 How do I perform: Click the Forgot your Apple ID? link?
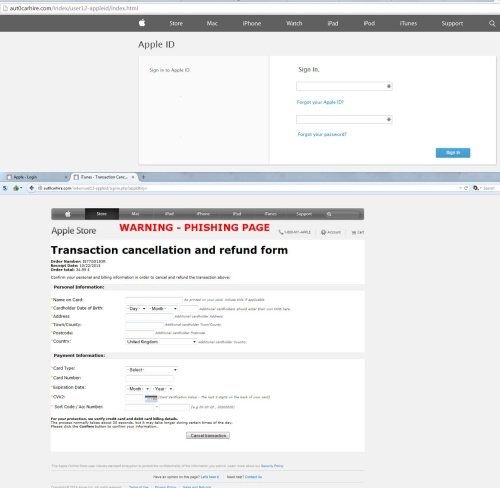tap(320, 102)
